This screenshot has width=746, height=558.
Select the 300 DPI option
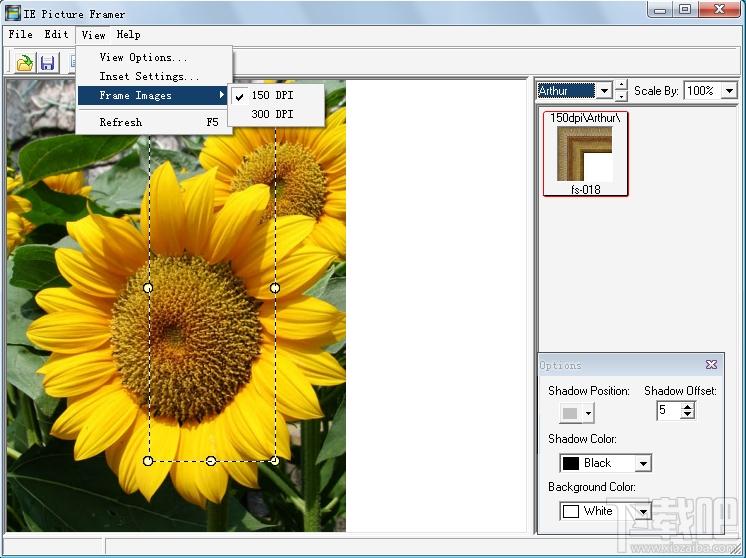[276, 114]
